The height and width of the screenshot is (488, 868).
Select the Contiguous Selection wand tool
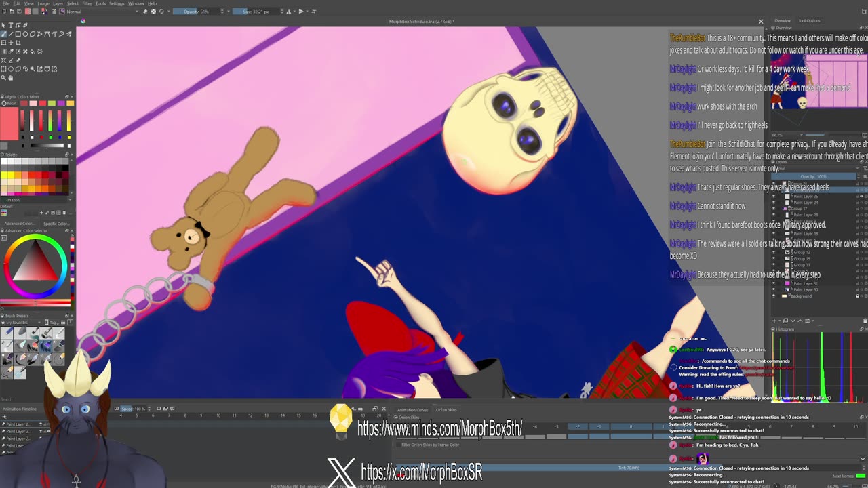pyautogui.click(x=32, y=69)
